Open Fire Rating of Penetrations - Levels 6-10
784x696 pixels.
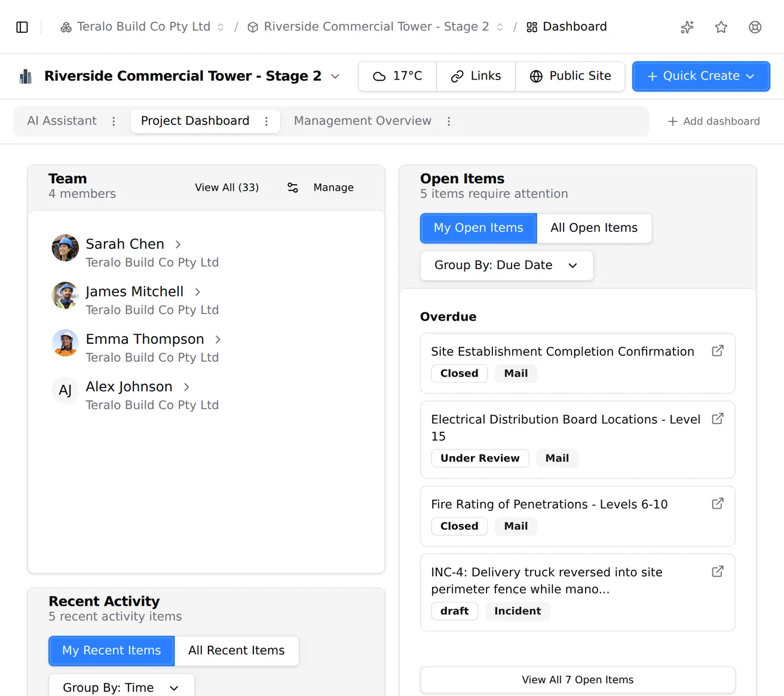pyautogui.click(x=550, y=504)
